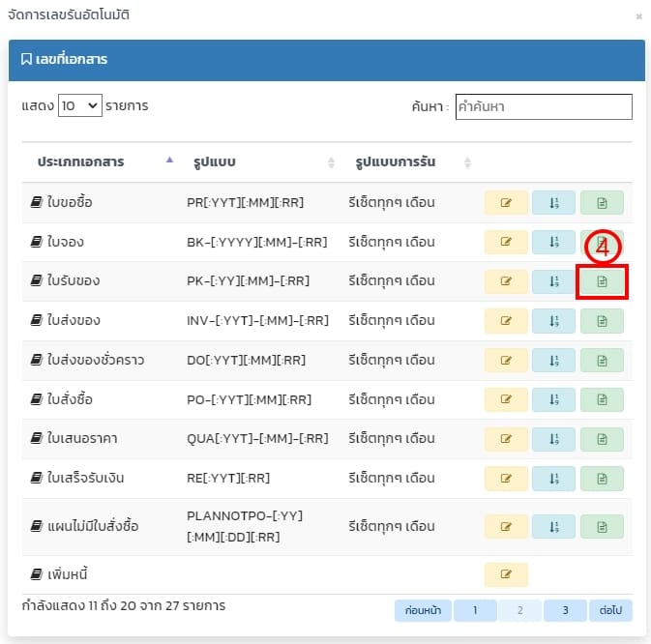Open the rows-per-page dropdown showing 10
651x644 pixels.
coord(79,105)
